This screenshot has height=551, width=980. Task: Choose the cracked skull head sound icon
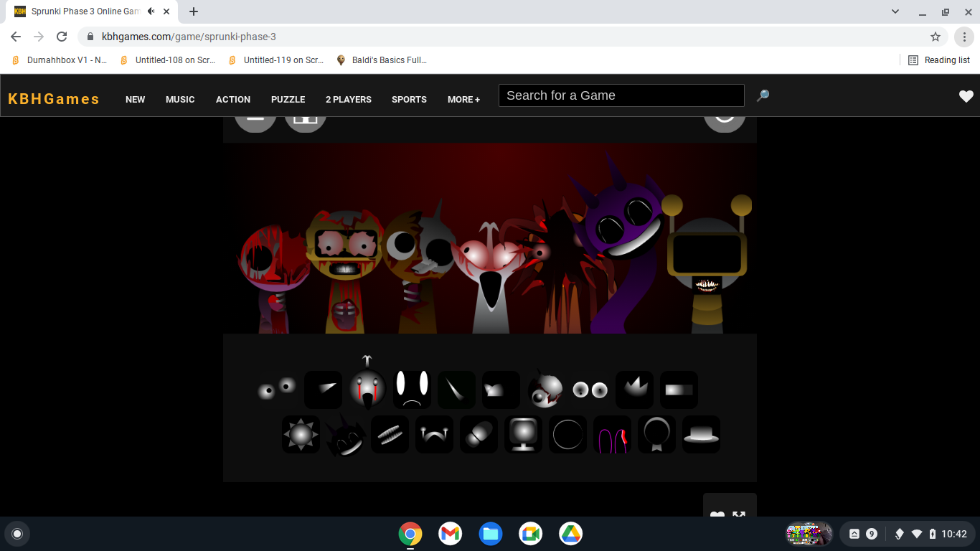click(545, 390)
